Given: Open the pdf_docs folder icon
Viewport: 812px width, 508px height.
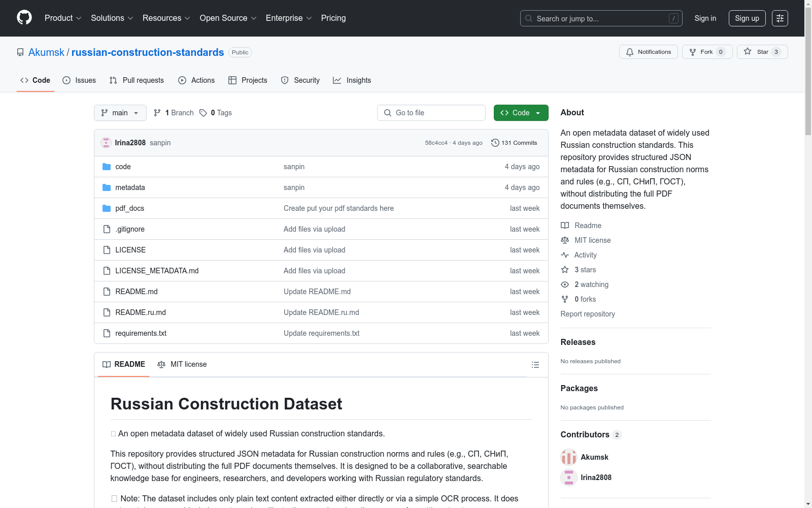Looking at the screenshot, I should [107, 208].
